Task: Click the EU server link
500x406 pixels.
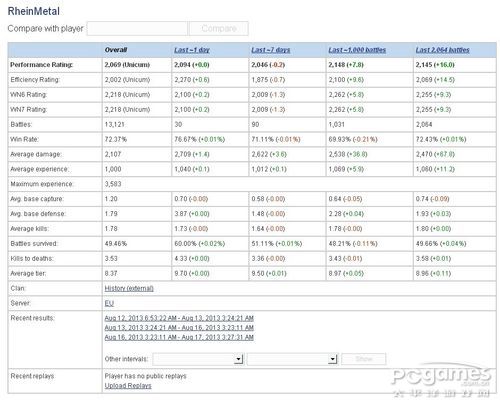Action: 109,303
